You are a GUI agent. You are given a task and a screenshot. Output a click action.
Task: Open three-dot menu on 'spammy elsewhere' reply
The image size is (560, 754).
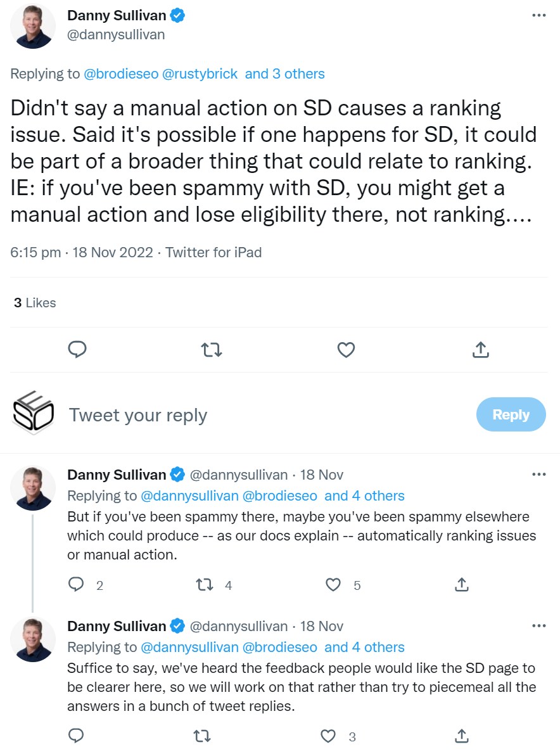coord(538,474)
